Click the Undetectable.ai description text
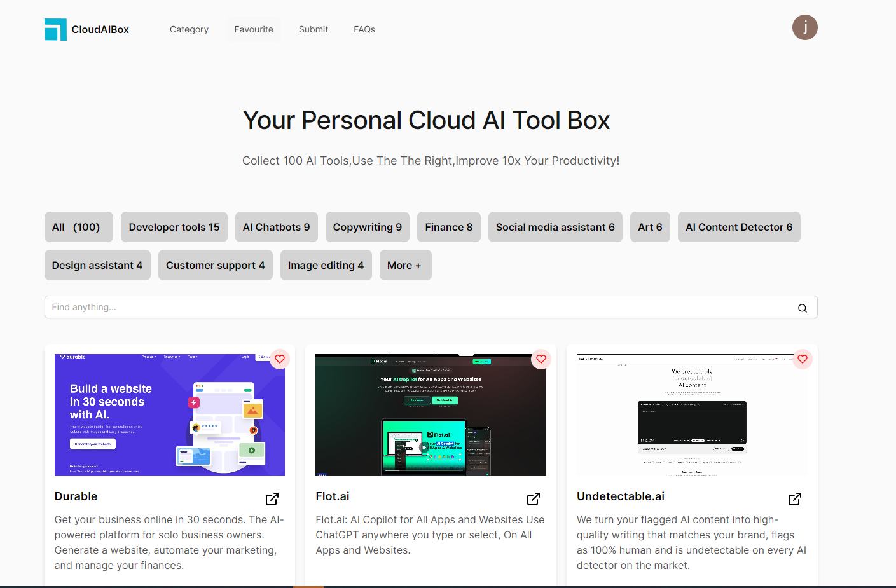Viewport: 896px width, 588px height. click(x=692, y=542)
